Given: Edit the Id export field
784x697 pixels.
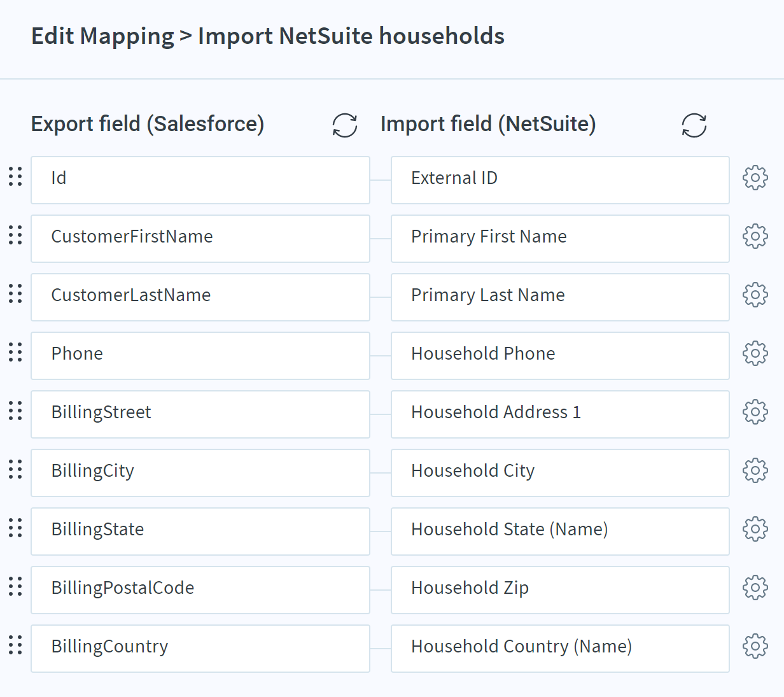Looking at the screenshot, I should pos(200,180).
